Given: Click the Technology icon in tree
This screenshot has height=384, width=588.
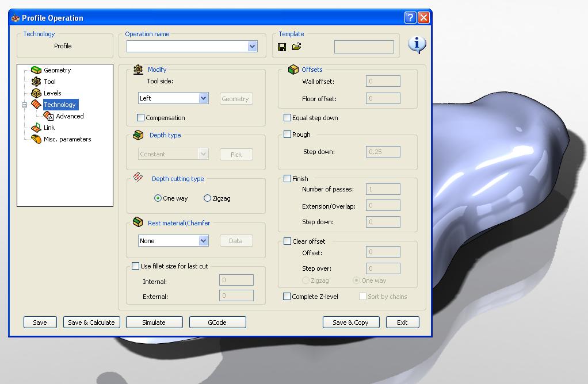Looking at the screenshot, I should pos(36,105).
